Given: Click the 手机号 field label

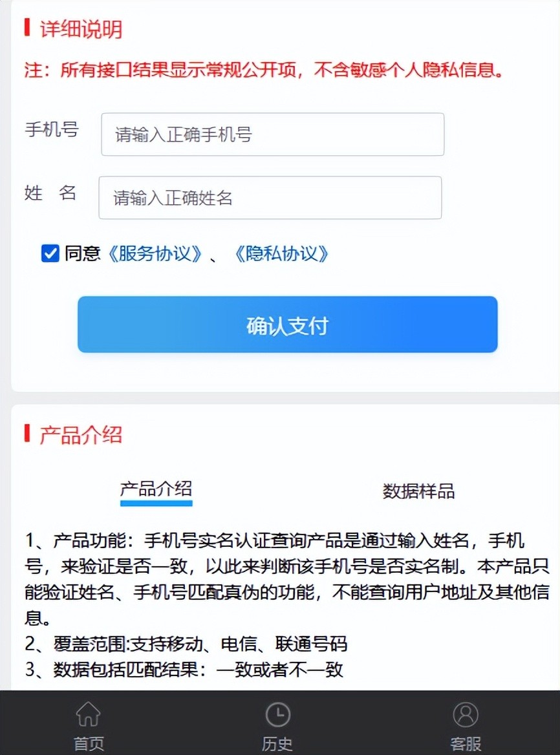Looking at the screenshot, I should 52,129.
